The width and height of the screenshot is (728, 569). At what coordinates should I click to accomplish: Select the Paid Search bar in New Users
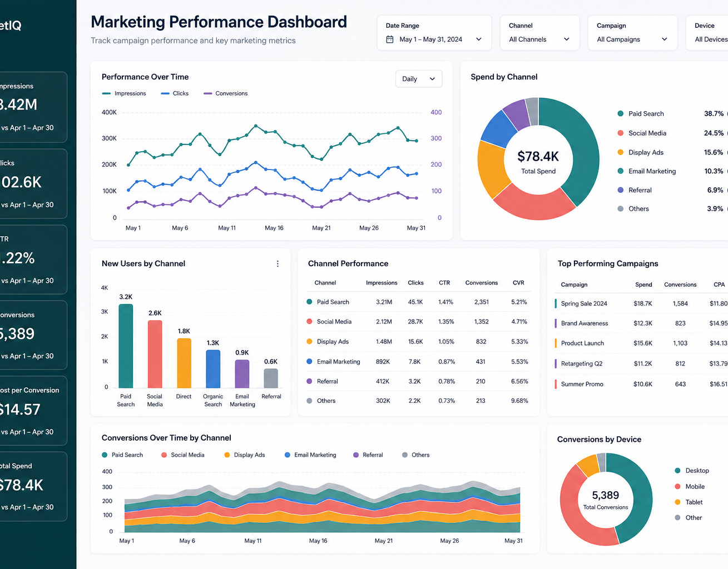126,346
